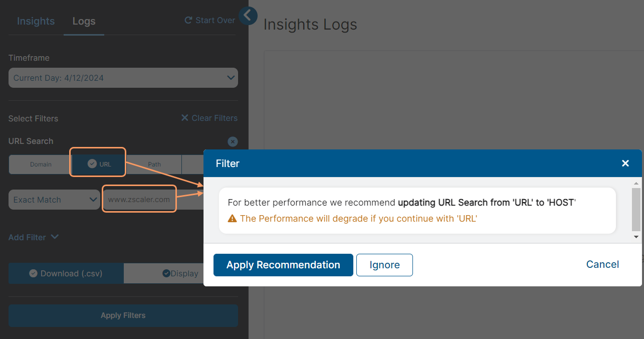This screenshot has width=644, height=339.
Task: Click the checkmark icon inside the URL segment
Action: (92, 163)
